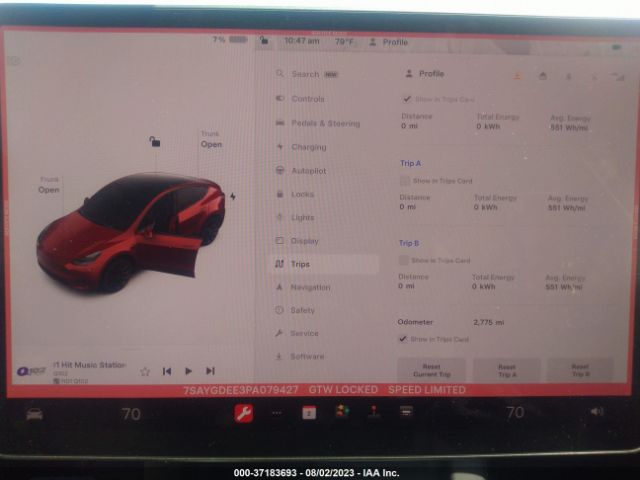640x480 pixels.
Task: Select the Trips menu item
Action: point(324,264)
